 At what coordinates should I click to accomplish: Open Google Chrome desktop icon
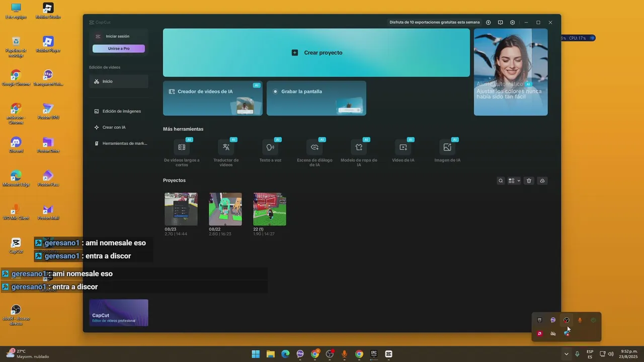click(x=16, y=78)
